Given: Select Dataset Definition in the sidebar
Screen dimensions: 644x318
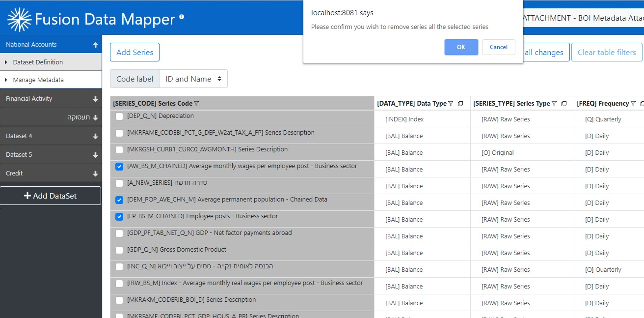Looking at the screenshot, I should [x=38, y=62].
